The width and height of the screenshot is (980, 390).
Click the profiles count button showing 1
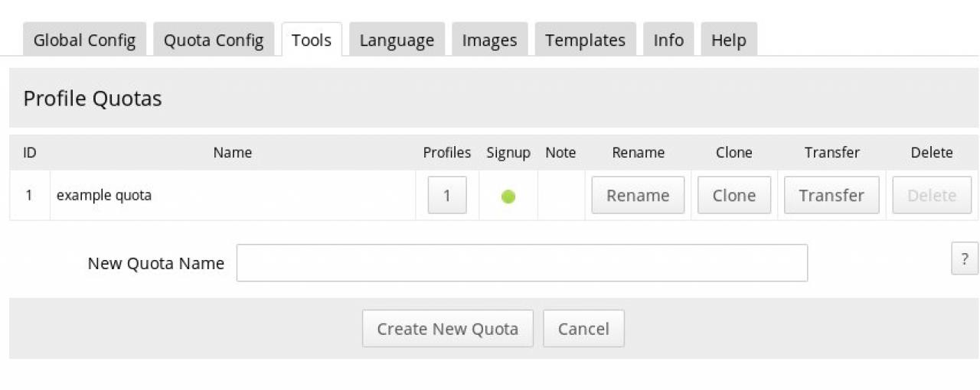click(447, 196)
